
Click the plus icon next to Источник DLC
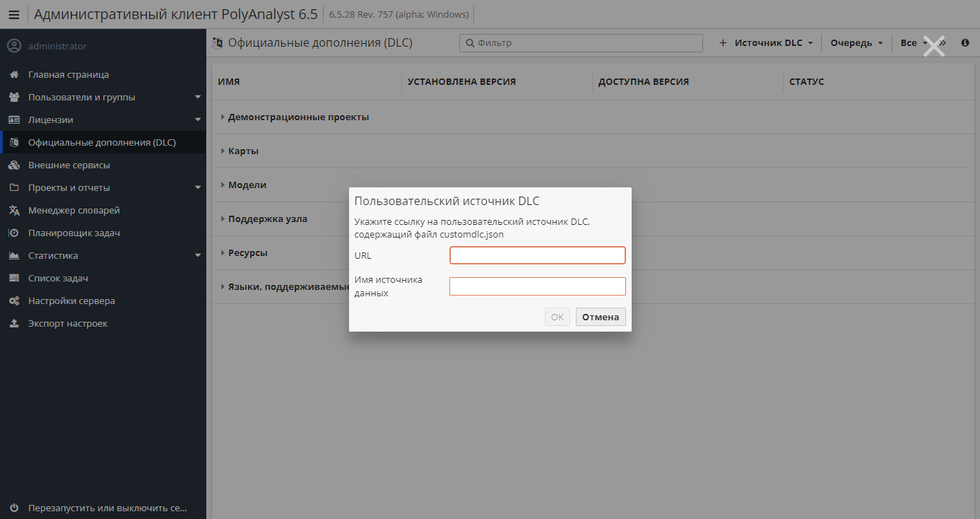click(723, 43)
